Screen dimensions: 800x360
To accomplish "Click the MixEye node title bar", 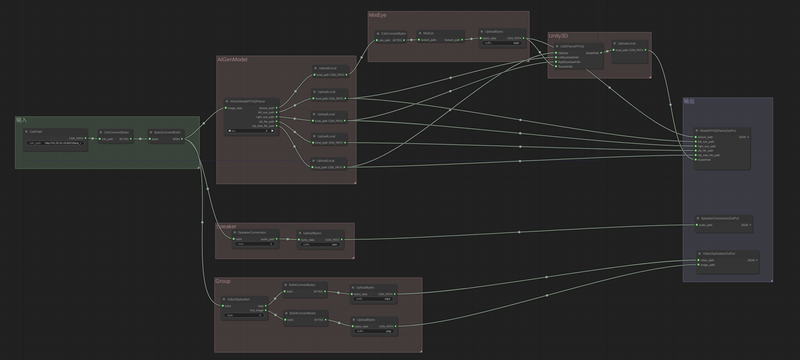I will [440, 33].
